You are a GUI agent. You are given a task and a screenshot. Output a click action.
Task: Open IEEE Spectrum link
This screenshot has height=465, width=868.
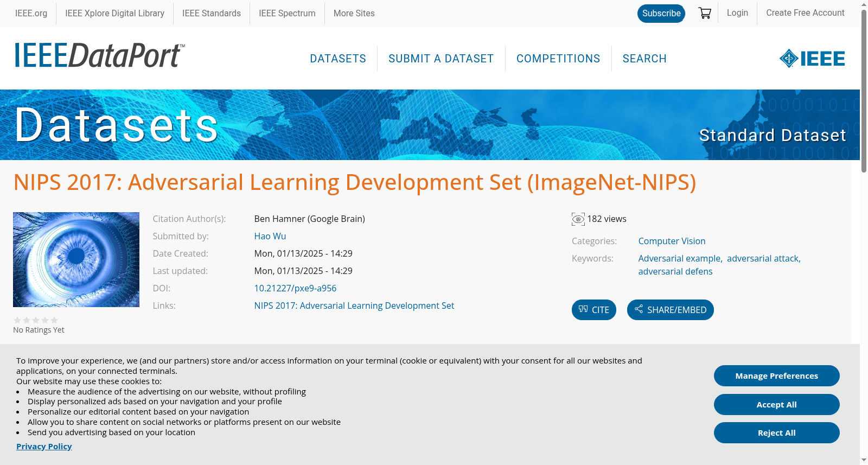tap(287, 13)
